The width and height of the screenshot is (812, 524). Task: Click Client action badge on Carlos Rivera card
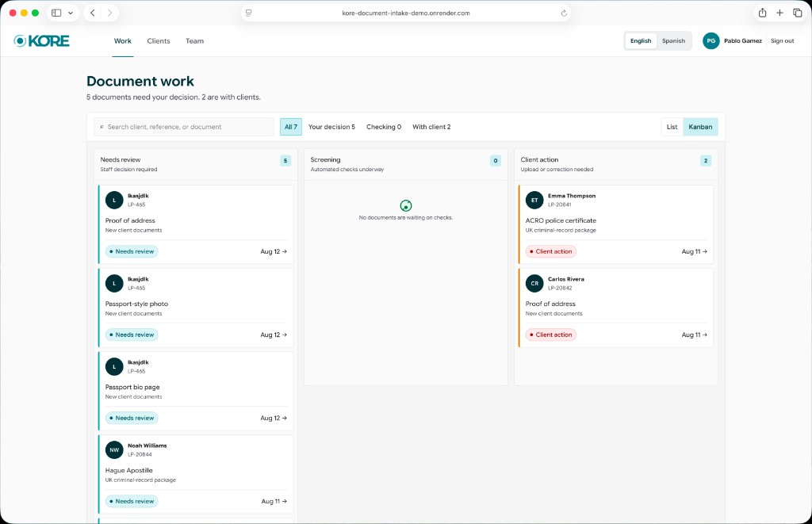551,335
